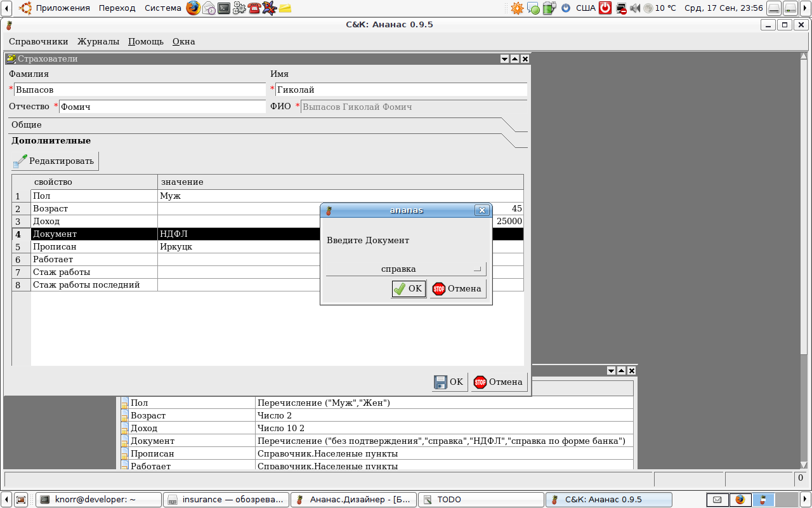The image size is (812, 508).
Task: Cancel the ananas dialog with Отмена
Action: pos(458,289)
